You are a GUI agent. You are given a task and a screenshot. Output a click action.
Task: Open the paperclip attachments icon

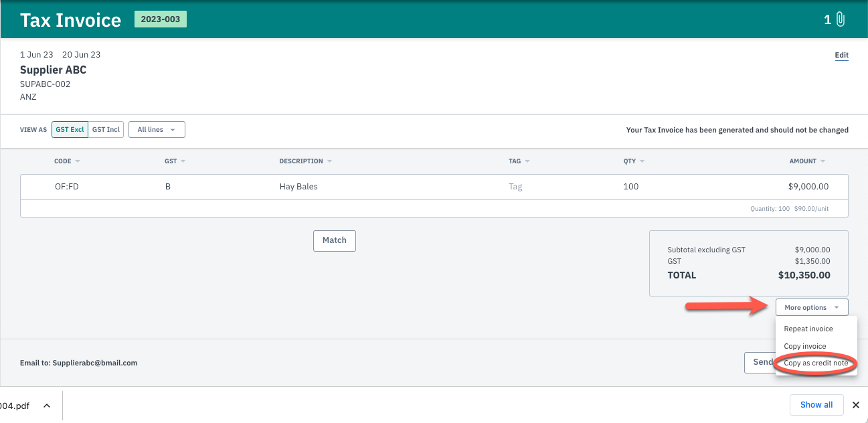click(841, 19)
